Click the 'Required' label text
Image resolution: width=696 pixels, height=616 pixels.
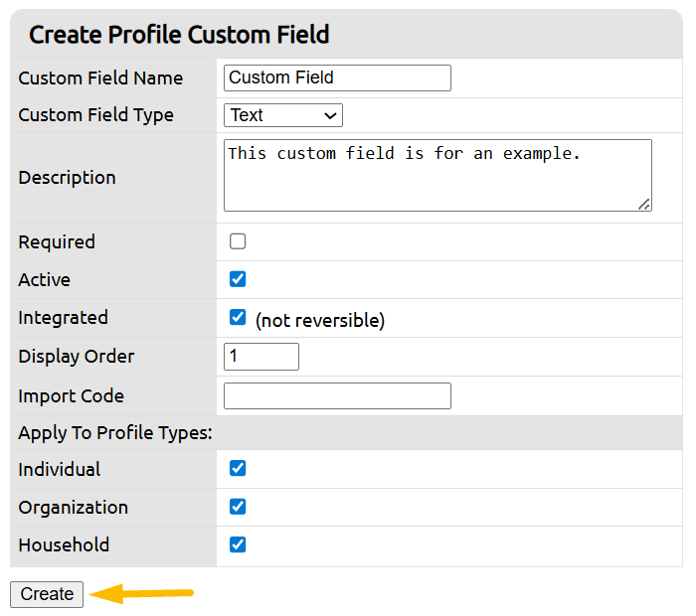click(57, 242)
